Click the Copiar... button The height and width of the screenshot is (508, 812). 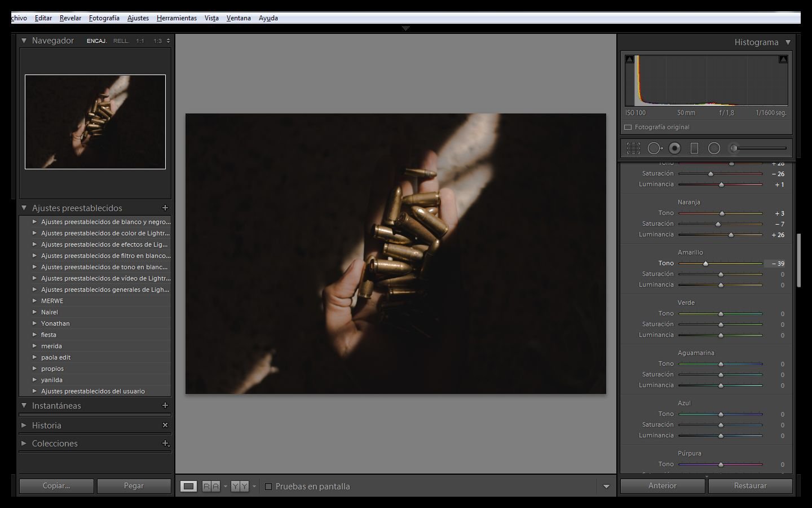click(x=56, y=485)
